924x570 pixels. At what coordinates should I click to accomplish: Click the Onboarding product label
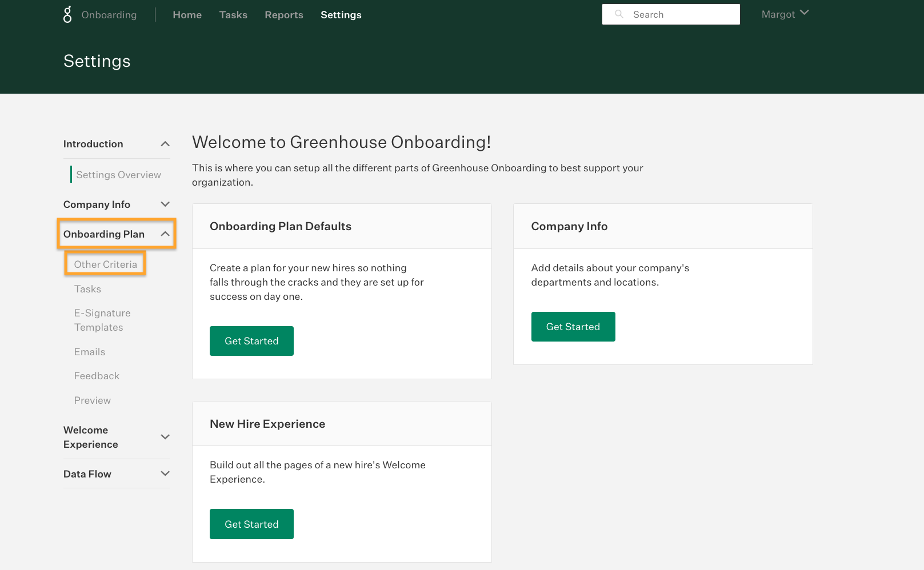tap(109, 15)
